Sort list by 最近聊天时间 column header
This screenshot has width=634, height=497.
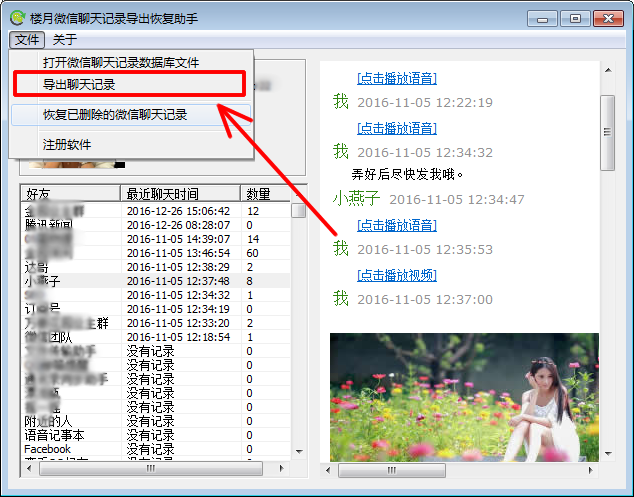click(x=162, y=193)
